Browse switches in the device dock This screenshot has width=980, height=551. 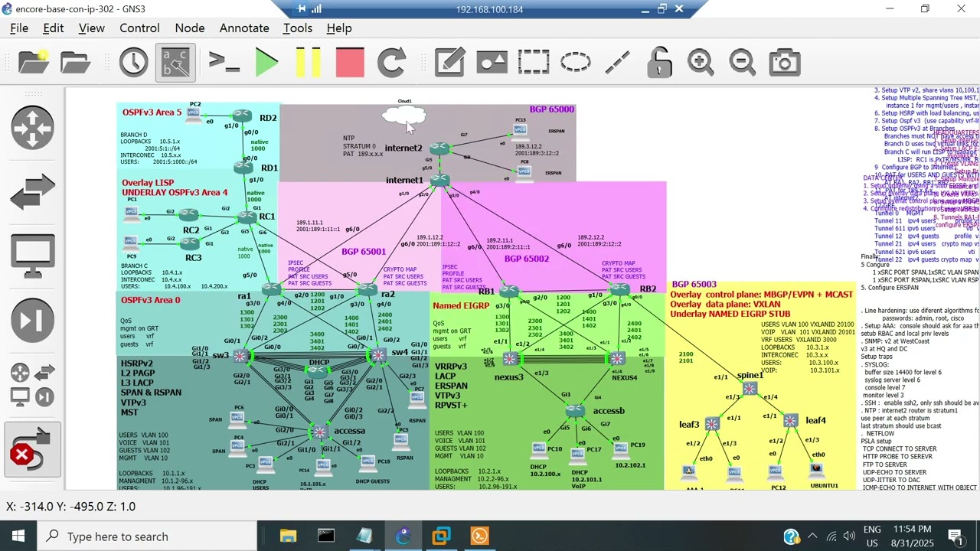[32, 192]
